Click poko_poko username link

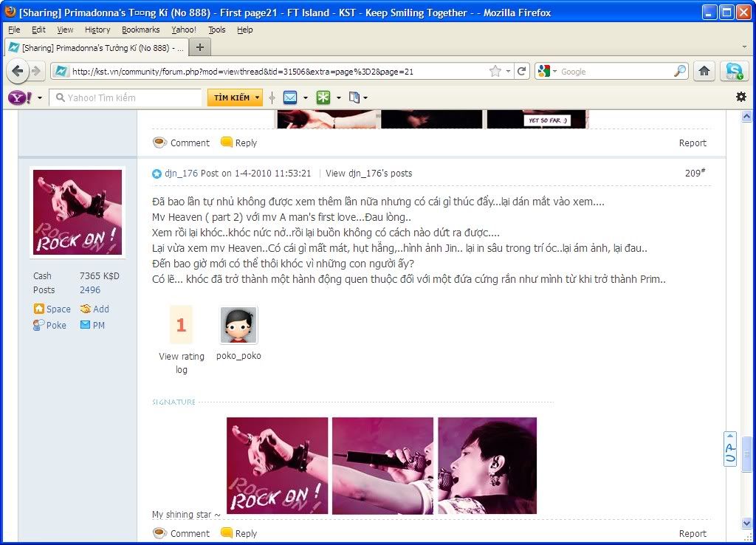(238, 356)
